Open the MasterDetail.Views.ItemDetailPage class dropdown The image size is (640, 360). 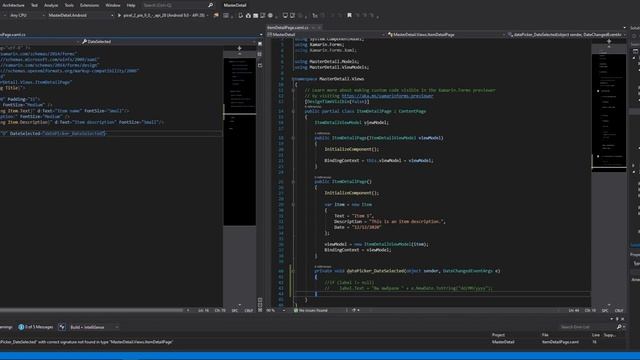447,35
